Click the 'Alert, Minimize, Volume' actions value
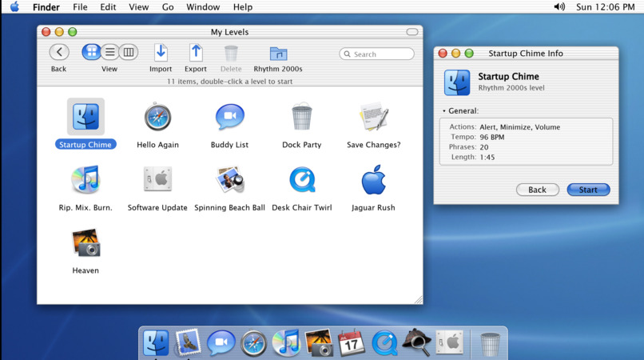 click(520, 127)
